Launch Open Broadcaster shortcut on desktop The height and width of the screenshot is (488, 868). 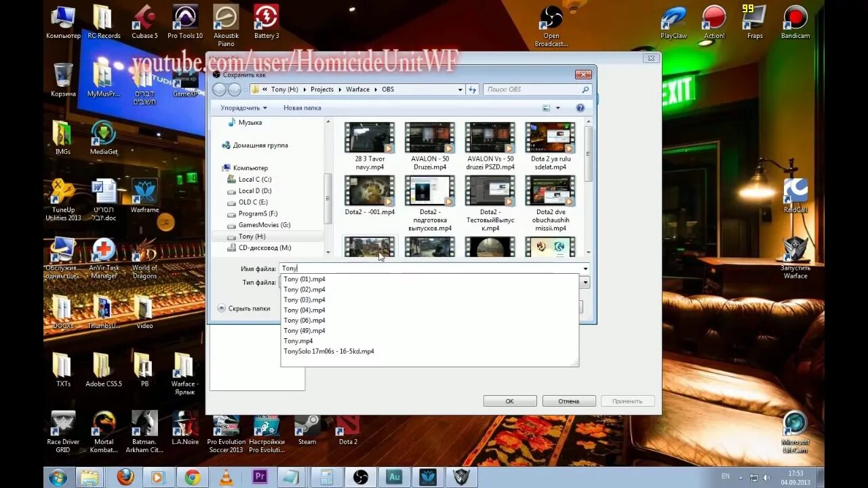click(551, 26)
